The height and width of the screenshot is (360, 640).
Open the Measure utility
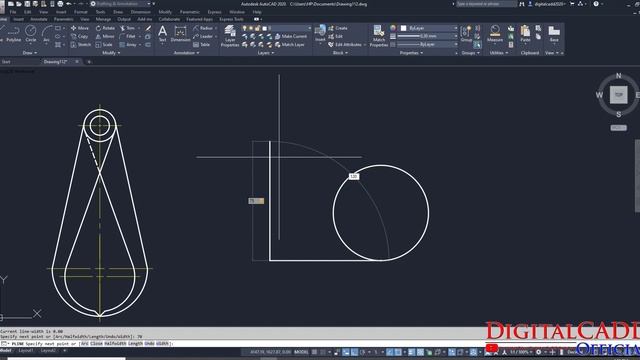click(x=495, y=34)
